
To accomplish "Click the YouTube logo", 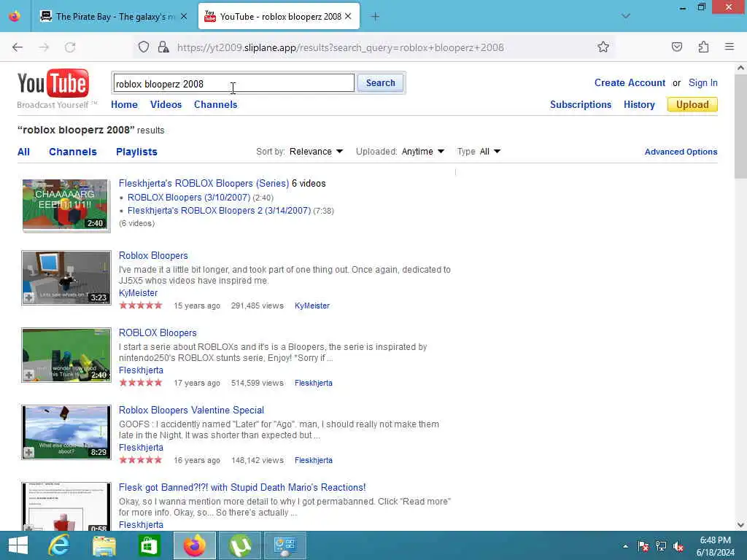I will (x=53, y=84).
